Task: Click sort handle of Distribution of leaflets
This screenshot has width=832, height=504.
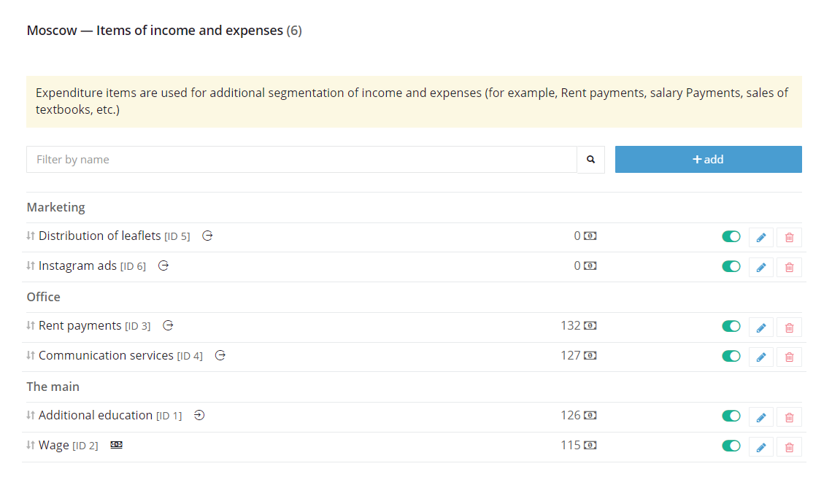Action: [31, 236]
